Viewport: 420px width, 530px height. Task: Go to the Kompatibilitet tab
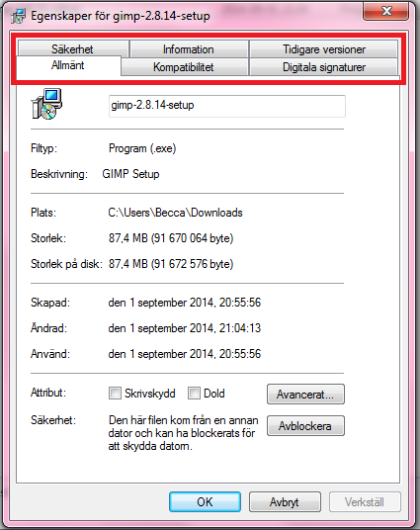[x=184, y=67]
